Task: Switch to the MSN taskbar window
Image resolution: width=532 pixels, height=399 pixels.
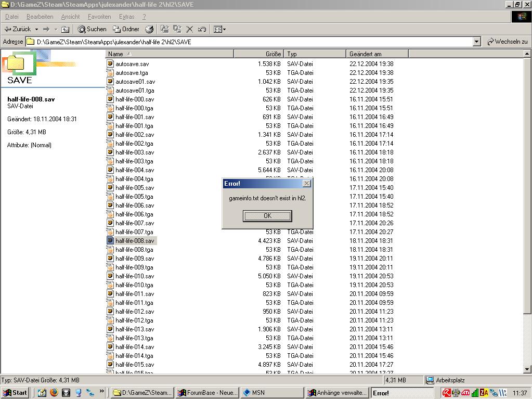Action: 273,393
